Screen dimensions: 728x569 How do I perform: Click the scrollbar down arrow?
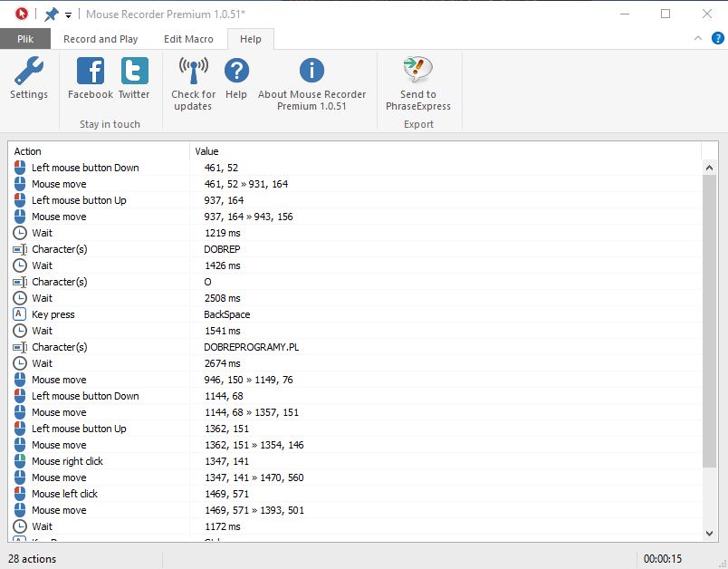(x=709, y=534)
